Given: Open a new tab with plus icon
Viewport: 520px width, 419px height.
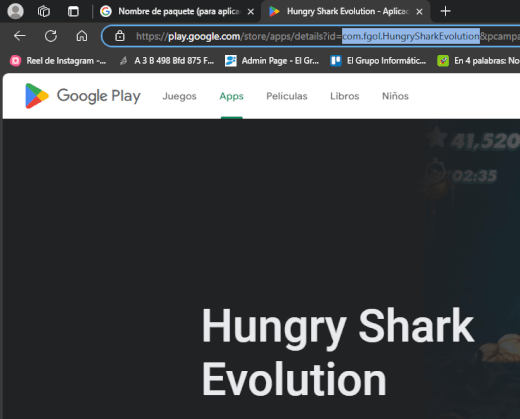Looking at the screenshot, I should (445, 11).
